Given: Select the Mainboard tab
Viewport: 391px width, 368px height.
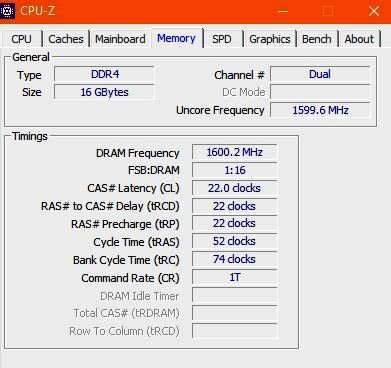Looking at the screenshot, I should point(120,39).
